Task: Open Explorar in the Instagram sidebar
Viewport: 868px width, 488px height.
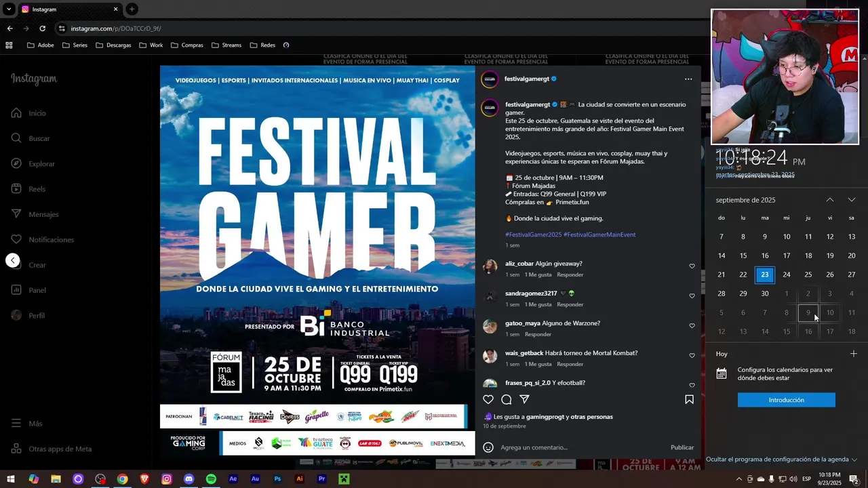Action: click(x=33, y=163)
